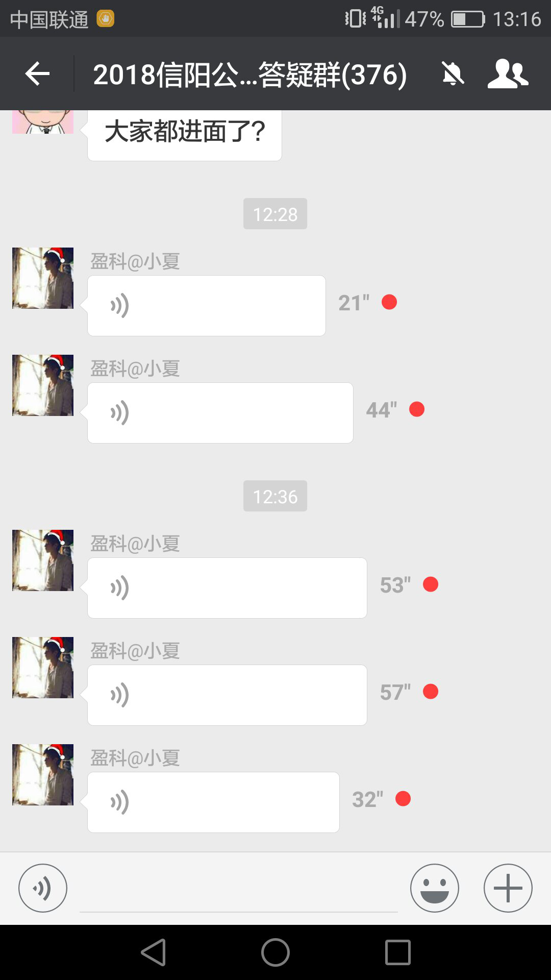Tap Android back navigation triangle

point(153,952)
